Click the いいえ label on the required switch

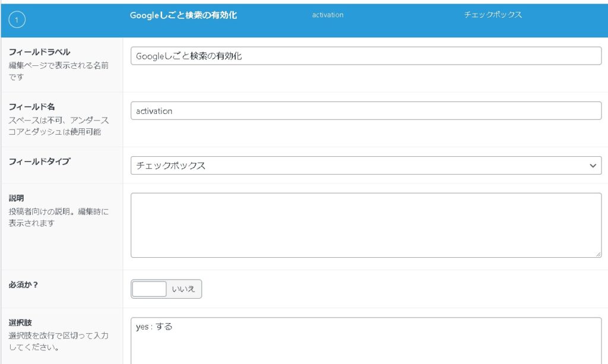(183, 289)
